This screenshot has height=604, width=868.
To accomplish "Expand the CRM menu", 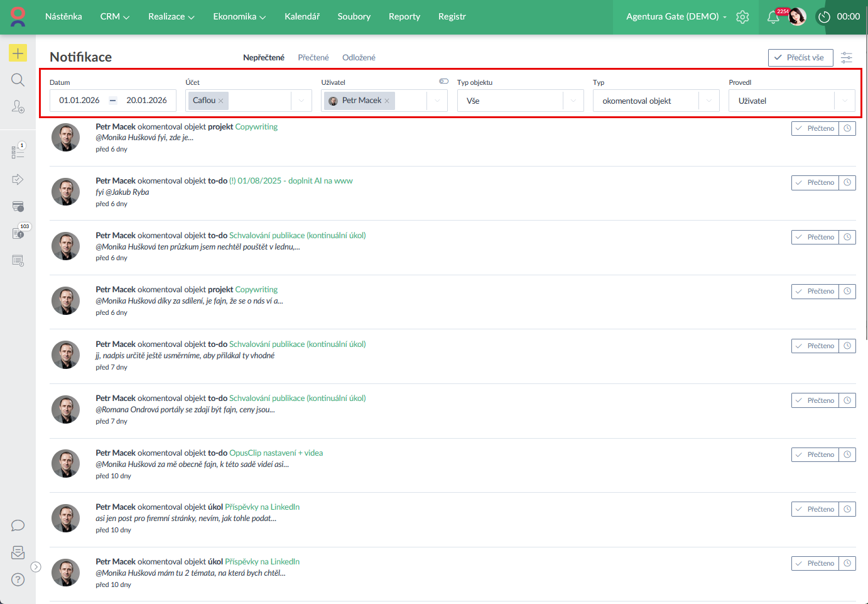I will [114, 17].
